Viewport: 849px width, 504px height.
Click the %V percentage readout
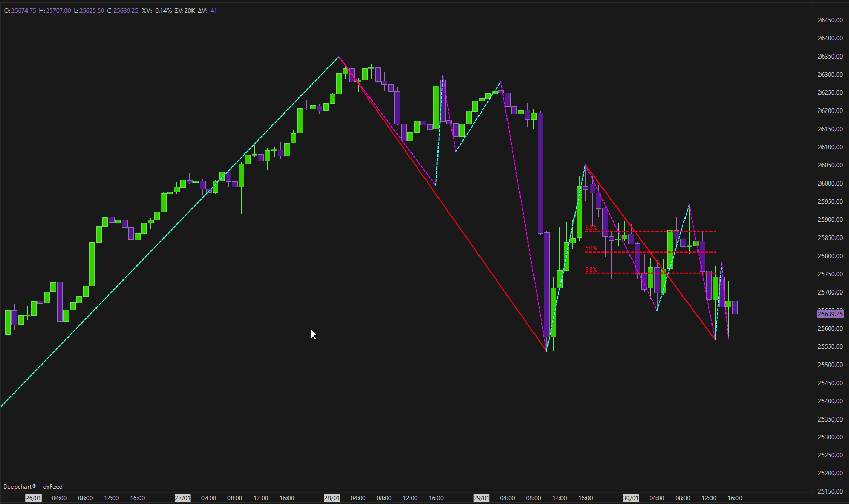pyautogui.click(x=157, y=11)
